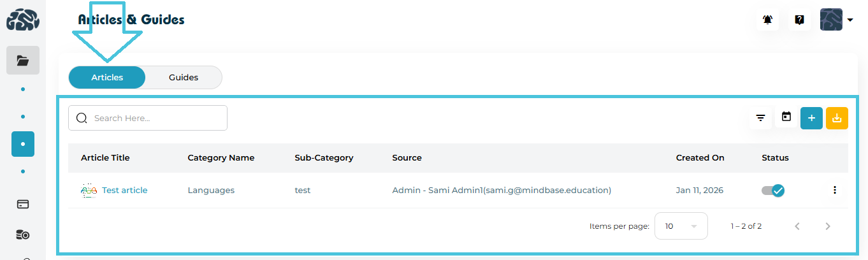Open the help question mark icon
Viewport: 868px width, 260px height.
(x=799, y=20)
